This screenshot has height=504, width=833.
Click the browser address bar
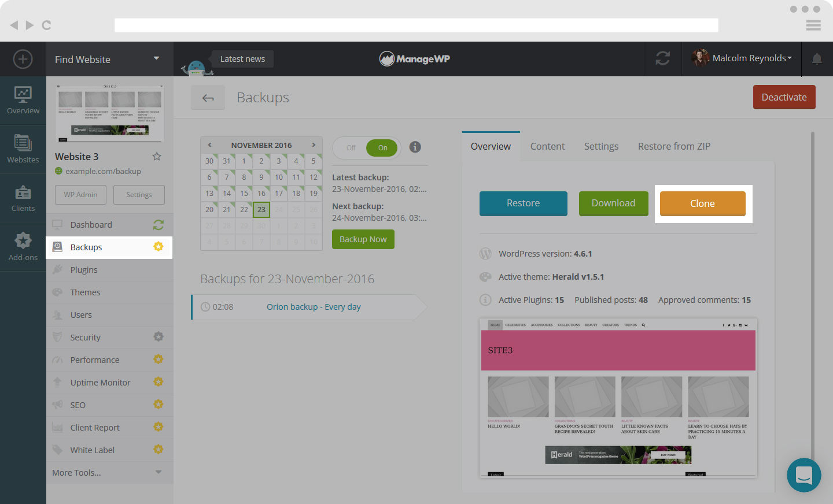tap(417, 25)
